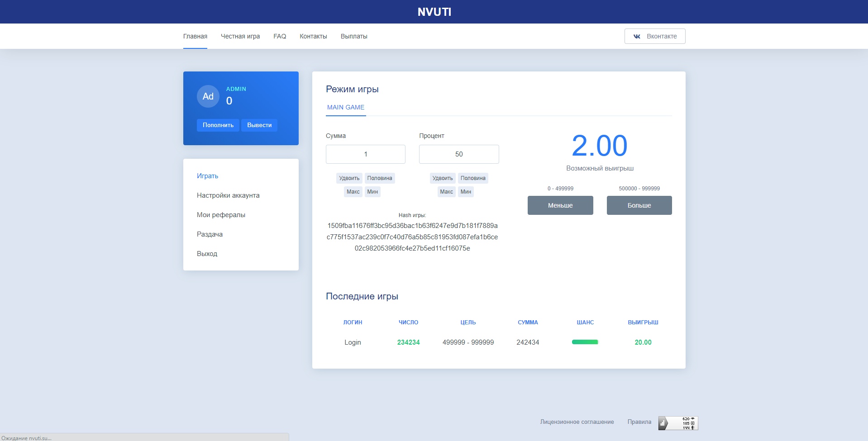Click the ADMIN username label

(x=236, y=89)
